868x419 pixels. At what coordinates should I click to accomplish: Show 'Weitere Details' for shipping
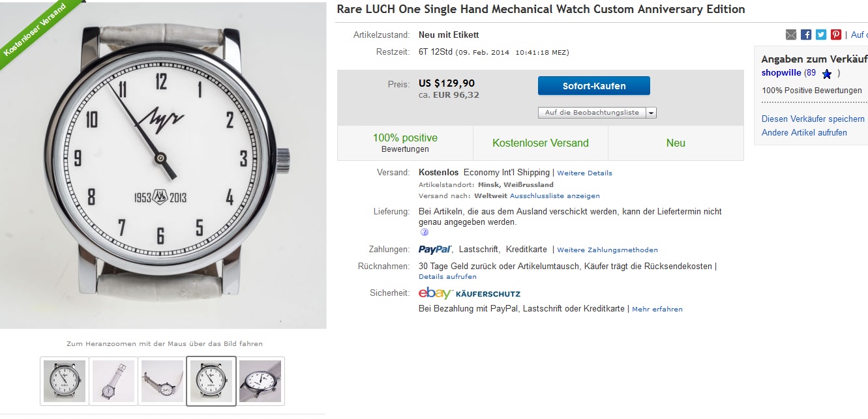[584, 173]
